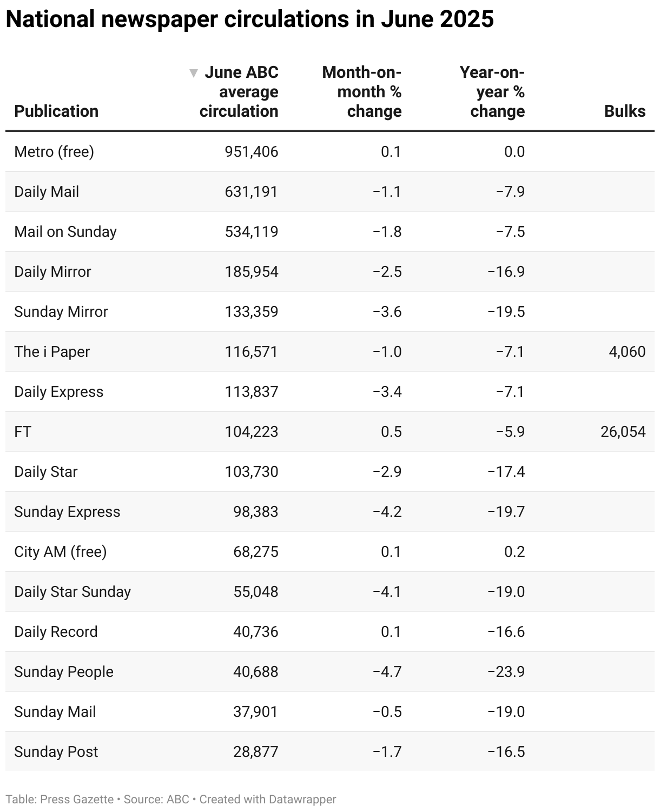Sort by Year-on-year % change header
Viewport: 660px width, 812px height.
(x=492, y=92)
